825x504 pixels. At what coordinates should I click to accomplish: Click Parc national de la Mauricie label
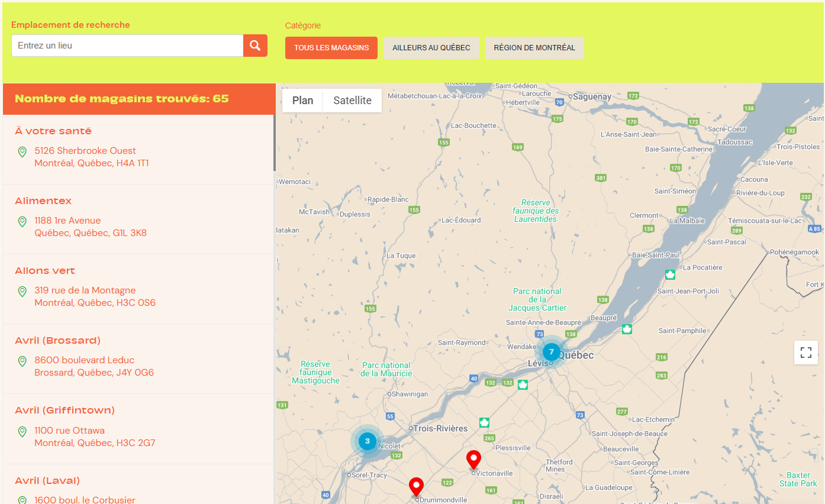pyautogui.click(x=386, y=369)
